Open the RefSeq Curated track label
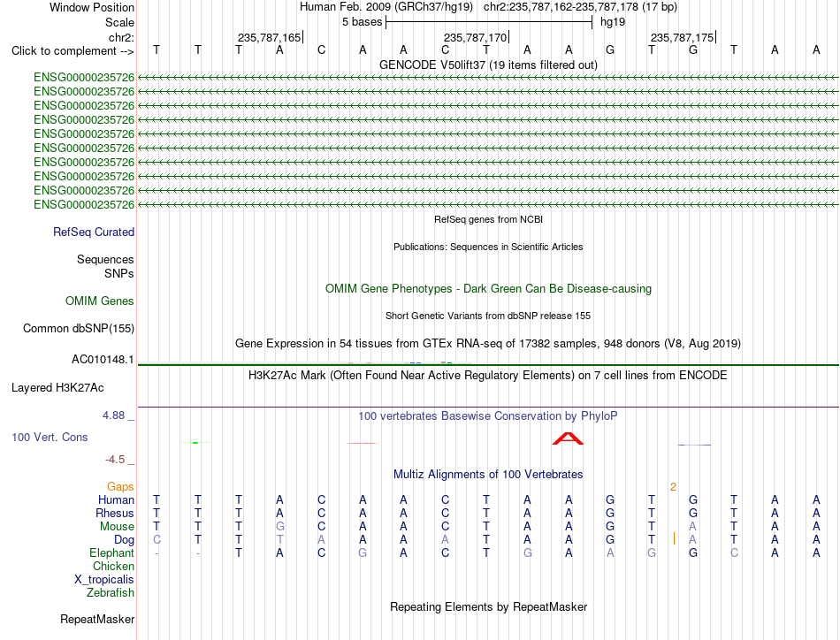The image size is (840, 640). [x=93, y=232]
